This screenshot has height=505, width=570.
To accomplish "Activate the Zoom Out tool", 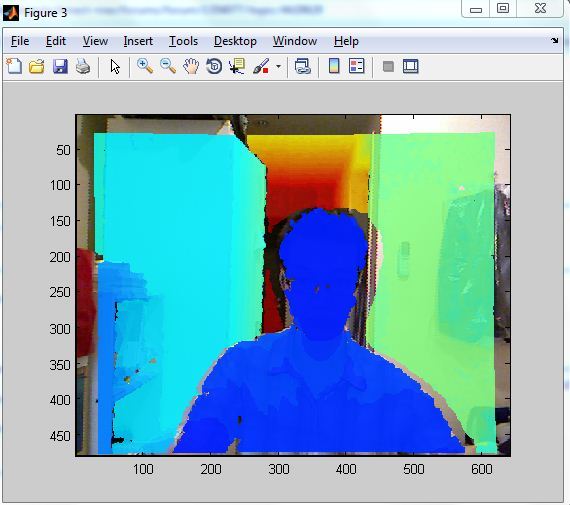I will click(168, 66).
